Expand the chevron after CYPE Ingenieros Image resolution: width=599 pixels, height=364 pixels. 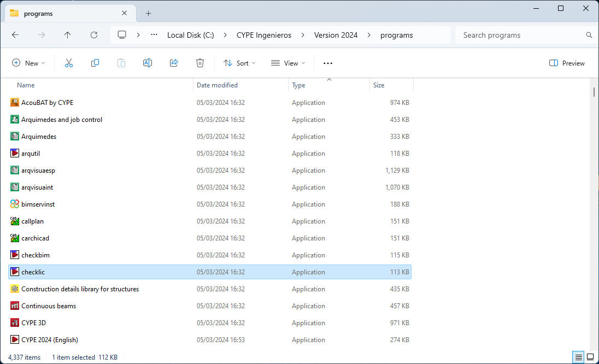pyautogui.click(x=303, y=35)
